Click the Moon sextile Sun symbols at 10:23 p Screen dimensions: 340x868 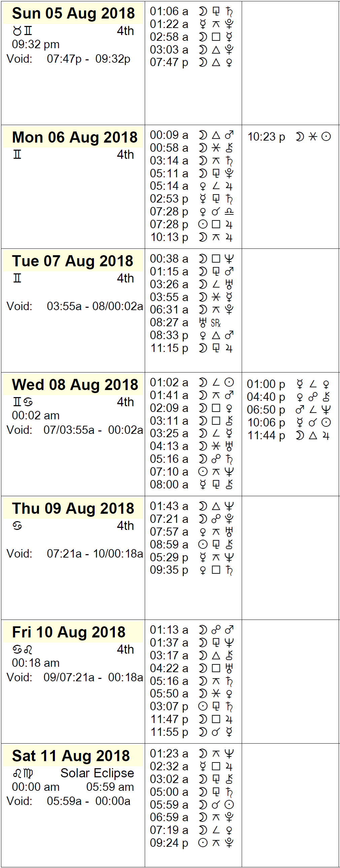313,137
